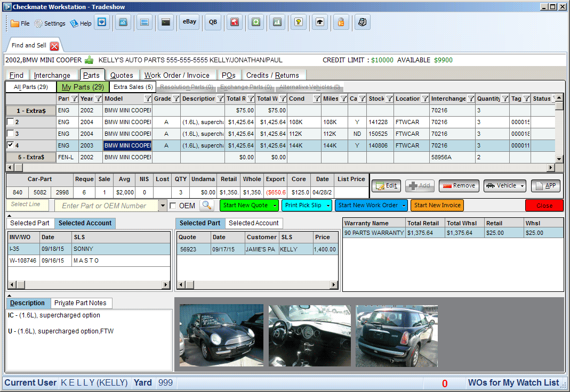
Task: Click the blue down-arrow toolbar icon
Action: pos(102,22)
